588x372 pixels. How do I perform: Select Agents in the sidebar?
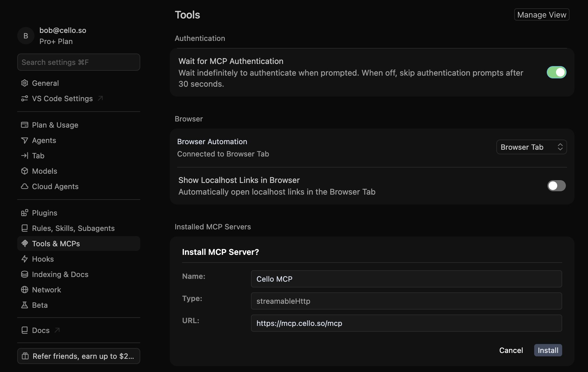point(79,140)
